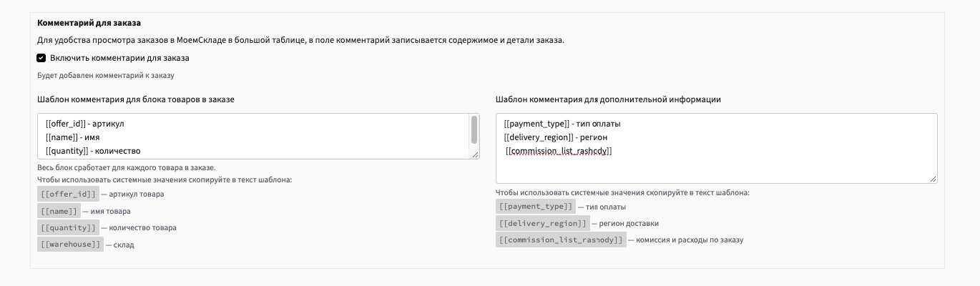This screenshot has height=286, width=980.
Task: Click the [[offer_id]] system value tag
Action: [x=69, y=194]
